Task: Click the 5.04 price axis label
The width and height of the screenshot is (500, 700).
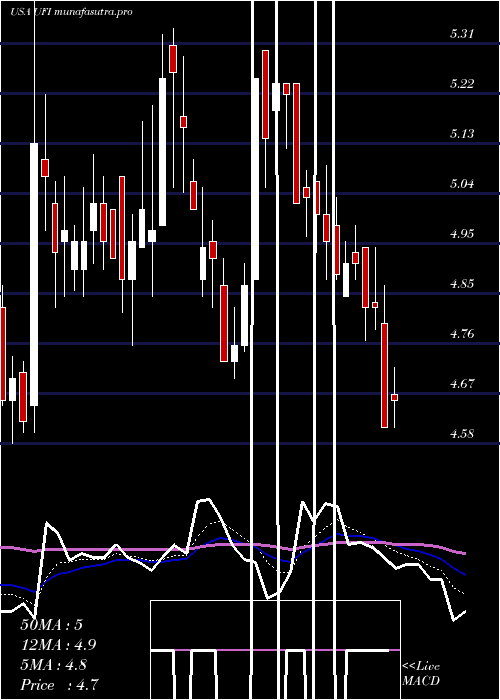Action: click(462, 184)
